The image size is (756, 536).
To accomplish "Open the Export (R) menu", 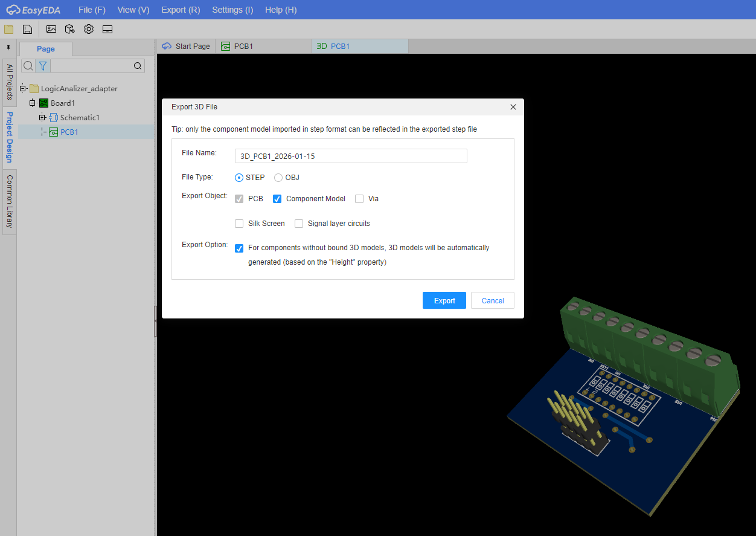I will (181, 10).
